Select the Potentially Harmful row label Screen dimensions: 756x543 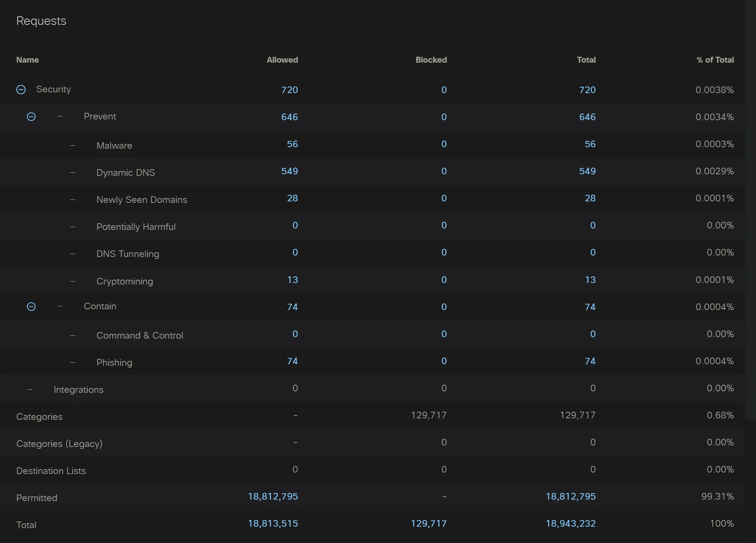136,227
